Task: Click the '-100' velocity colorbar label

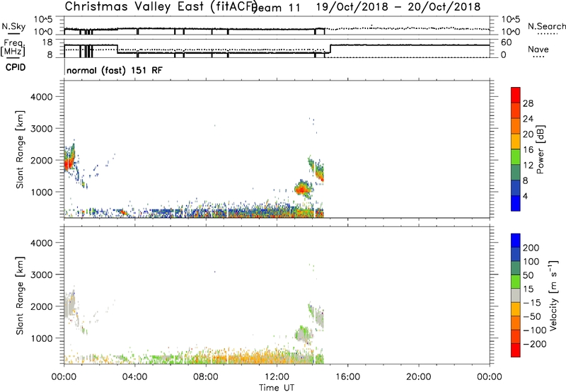Action: tap(534, 330)
